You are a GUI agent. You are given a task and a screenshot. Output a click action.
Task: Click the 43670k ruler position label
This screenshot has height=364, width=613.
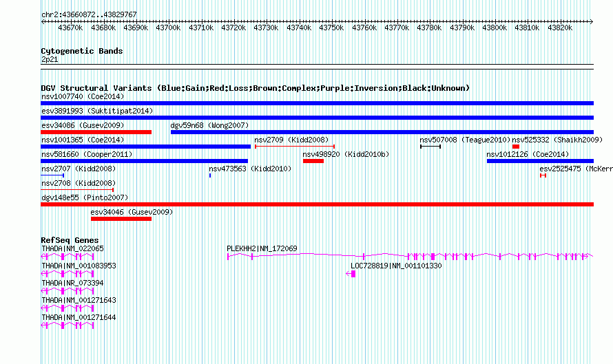[70, 28]
